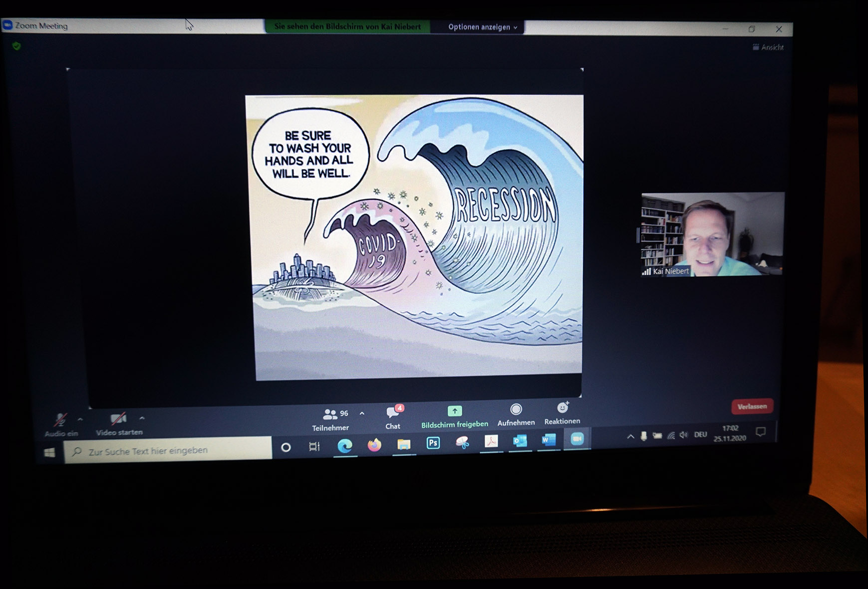Open the Chat panel
This screenshot has width=868, height=589.
[393, 418]
